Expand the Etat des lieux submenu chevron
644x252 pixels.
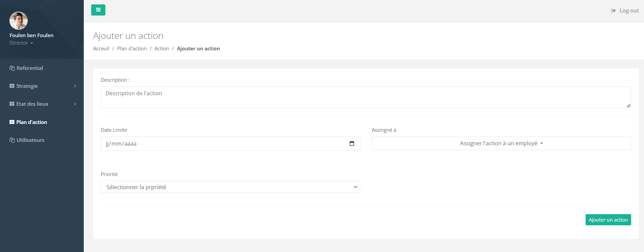click(75, 104)
